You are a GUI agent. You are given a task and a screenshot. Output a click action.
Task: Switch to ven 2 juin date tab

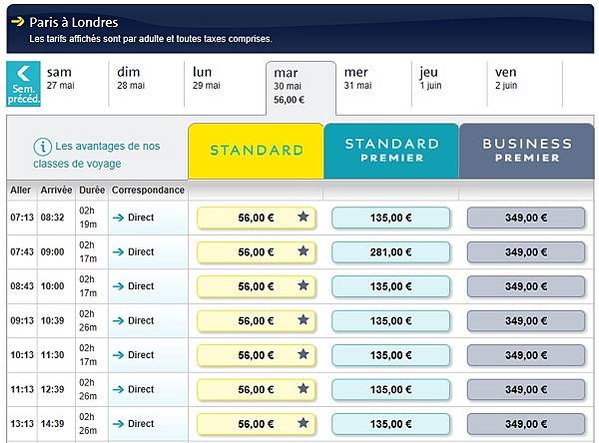[x=525, y=84]
